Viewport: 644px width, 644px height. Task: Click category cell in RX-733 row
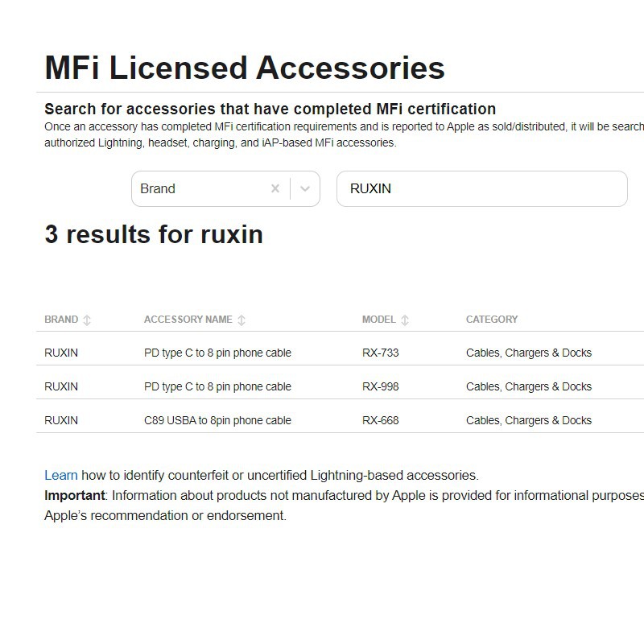[529, 353]
